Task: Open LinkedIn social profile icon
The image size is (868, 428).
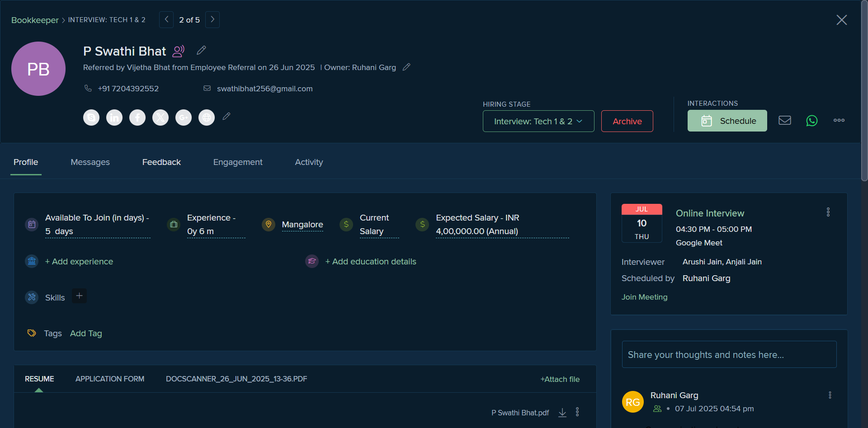Action: tap(114, 118)
